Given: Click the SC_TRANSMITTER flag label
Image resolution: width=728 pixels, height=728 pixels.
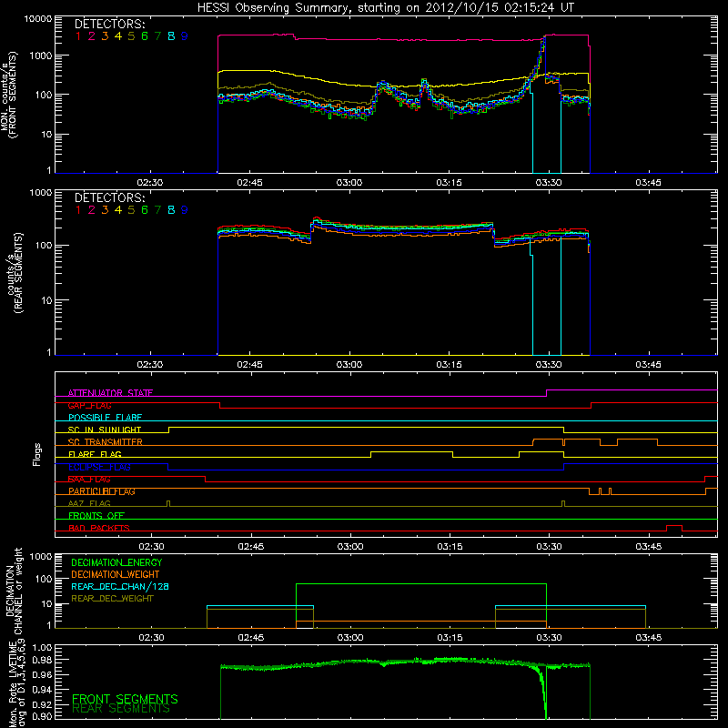Looking at the screenshot, I should [106, 441].
